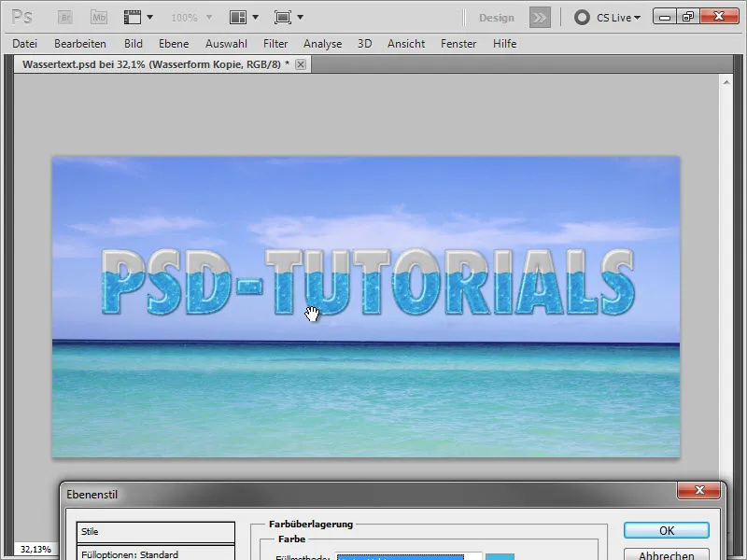Close the Ebenenstil dialog
Image resolution: width=747 pixels, height=560 pixels.
click(x=699, y=491)
